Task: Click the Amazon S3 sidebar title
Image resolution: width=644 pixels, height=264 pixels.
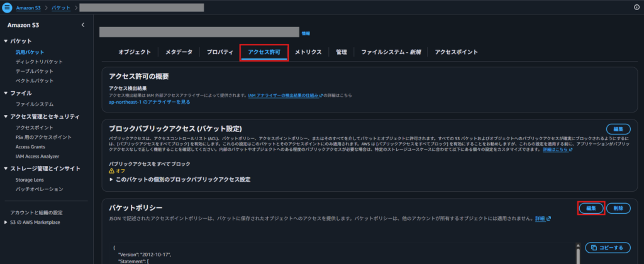Action: [23, 25]
